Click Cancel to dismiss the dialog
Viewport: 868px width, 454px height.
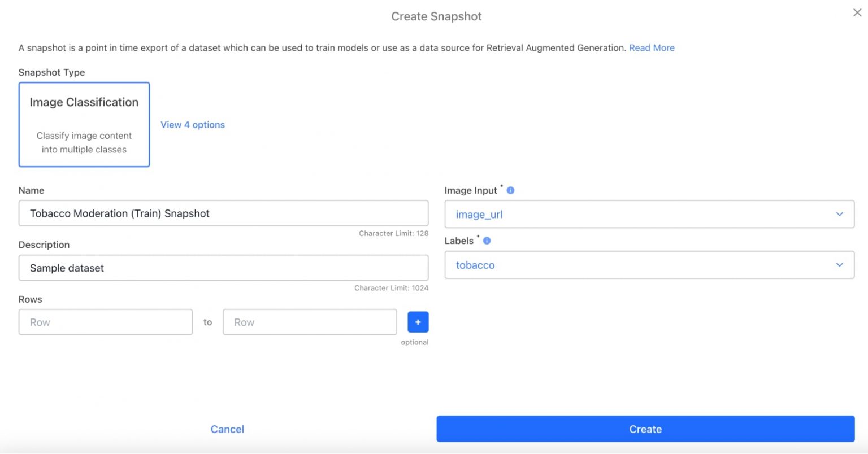pyautogui.click(x=227, y=429)
